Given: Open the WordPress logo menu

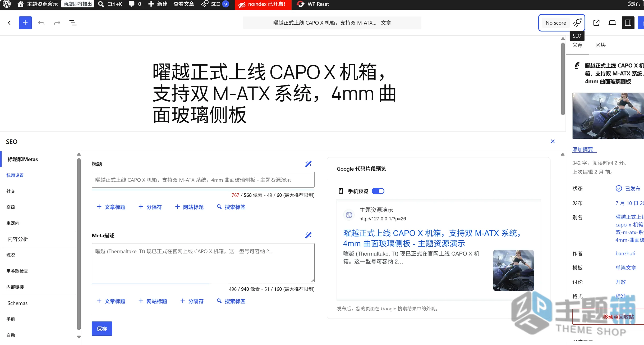Looking at the screenshot, I should tap(7, 4).
